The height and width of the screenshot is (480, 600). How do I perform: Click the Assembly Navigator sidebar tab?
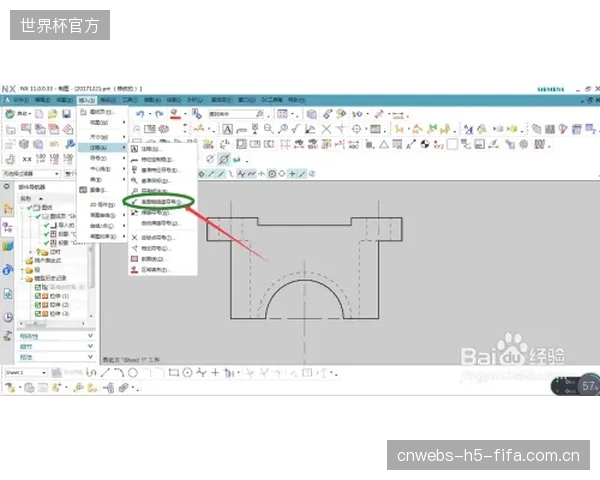click(8, 209)
